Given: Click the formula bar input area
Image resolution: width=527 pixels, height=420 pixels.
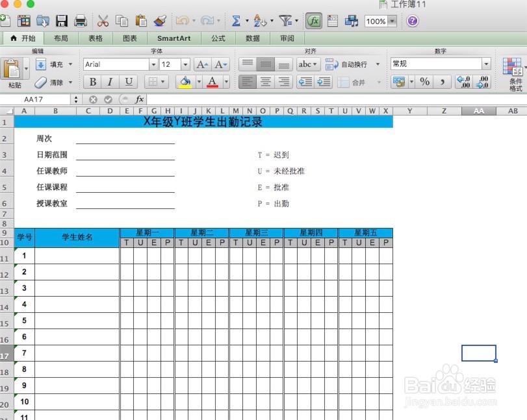Looking at the screenshot, I should click(x=336, y=99).
